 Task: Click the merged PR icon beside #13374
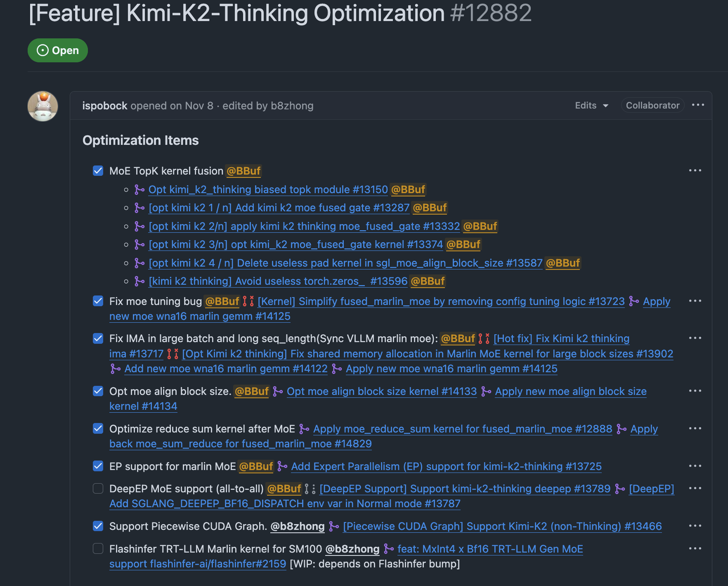tap(139, 244)
